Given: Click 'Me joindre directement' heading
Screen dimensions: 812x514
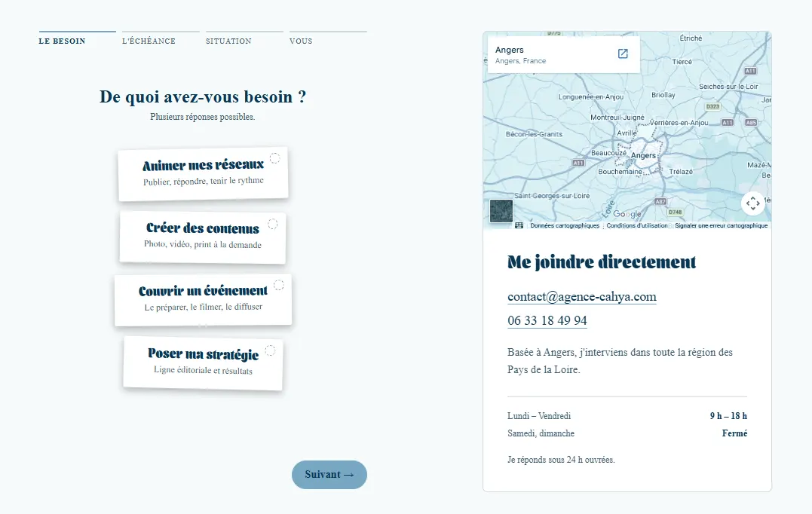Looking at the screenshot, I should point(602,262).
